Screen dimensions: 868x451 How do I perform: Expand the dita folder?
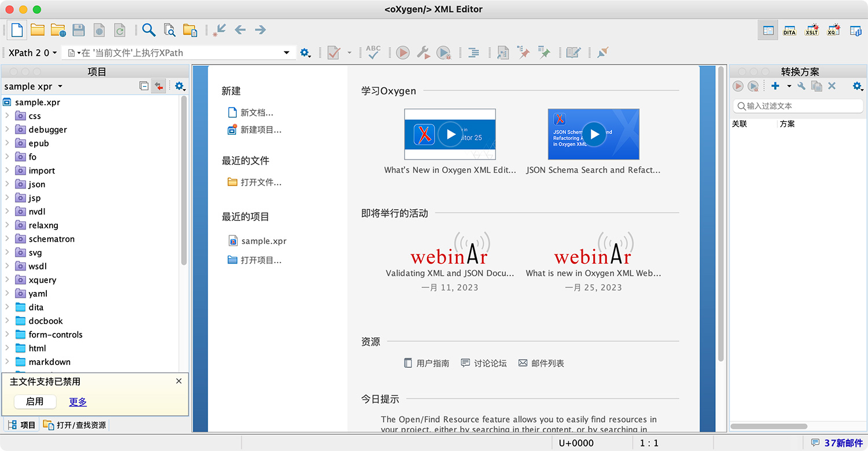click(7, 307)
